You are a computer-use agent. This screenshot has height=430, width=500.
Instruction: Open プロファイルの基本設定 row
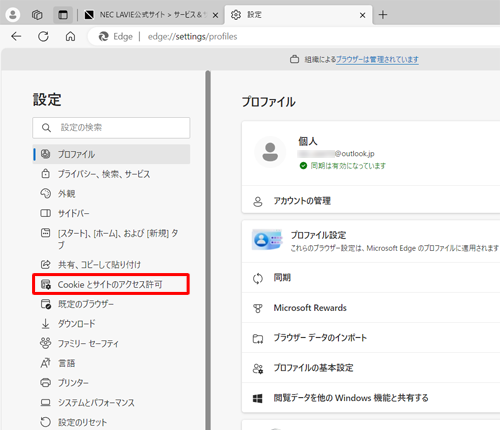371,368
